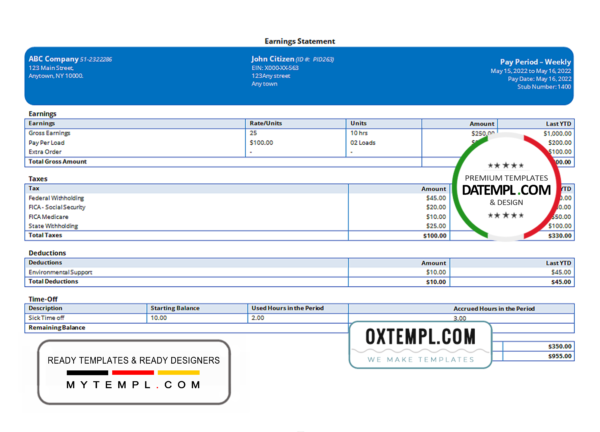Click '$20.00' Social Security amount
The height and width of the screenshot is (432, 600).
[x=436, y=207]
